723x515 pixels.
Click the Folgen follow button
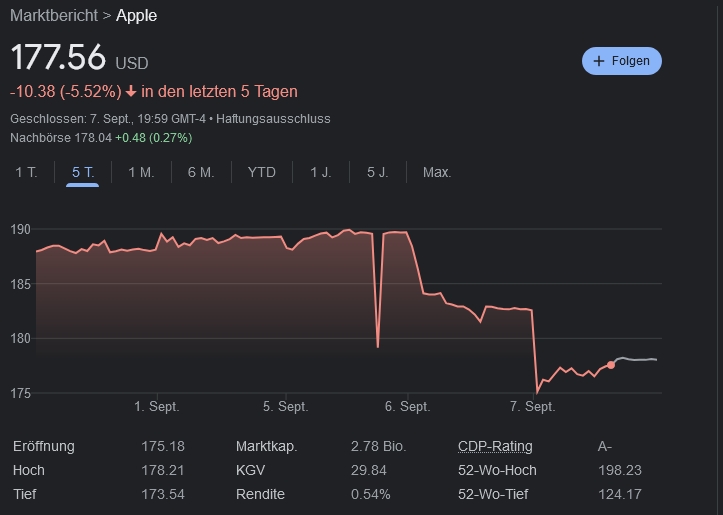click(622, 61)
